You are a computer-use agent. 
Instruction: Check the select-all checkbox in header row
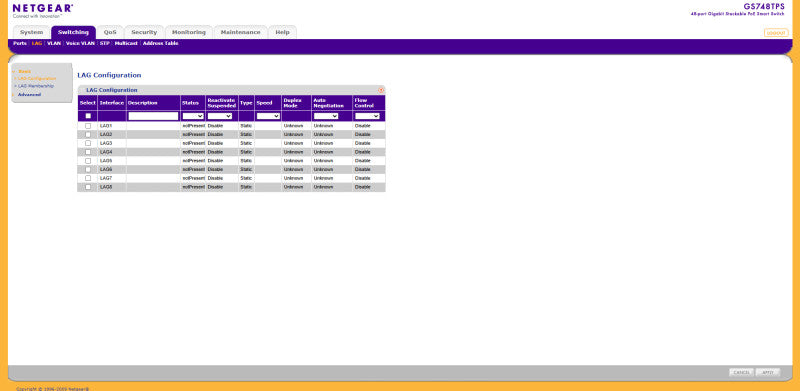[88, 116]
